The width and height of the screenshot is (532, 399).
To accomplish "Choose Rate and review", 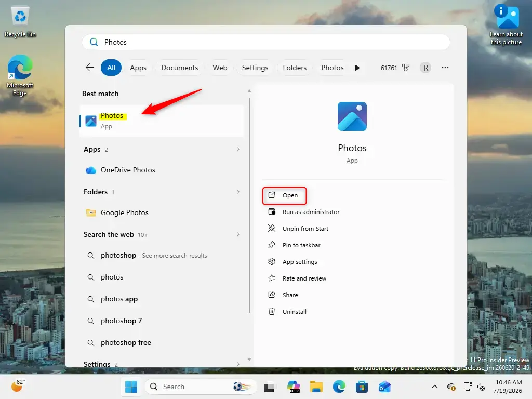I will [304, 278].
